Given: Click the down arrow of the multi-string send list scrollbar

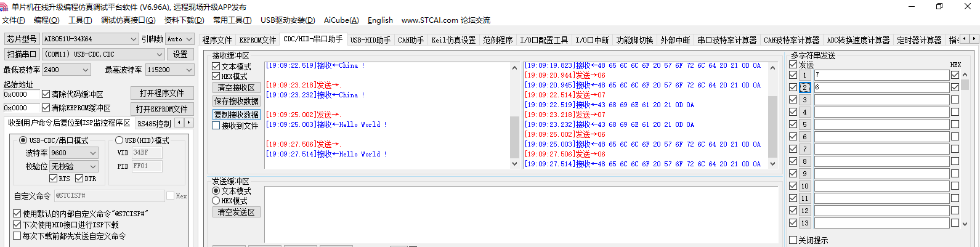Looking at the screenshot, I should pos(965,224).
